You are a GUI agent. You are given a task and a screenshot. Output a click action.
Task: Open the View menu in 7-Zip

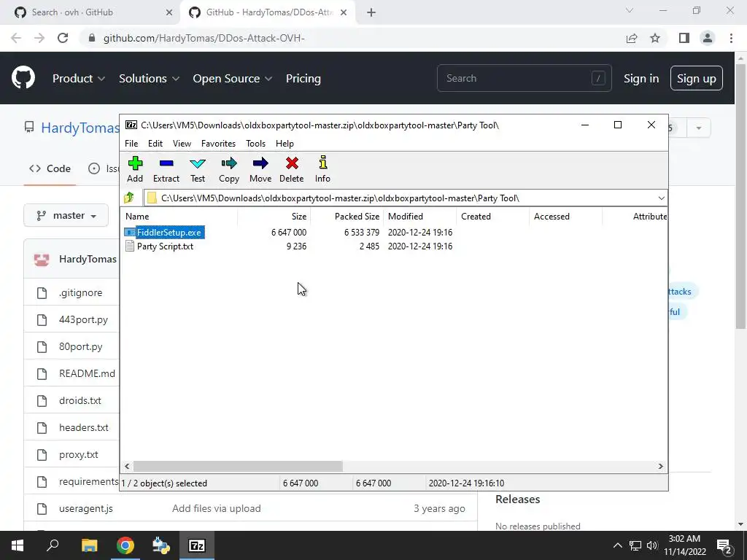pyautogui.click(x=182, y=144)
